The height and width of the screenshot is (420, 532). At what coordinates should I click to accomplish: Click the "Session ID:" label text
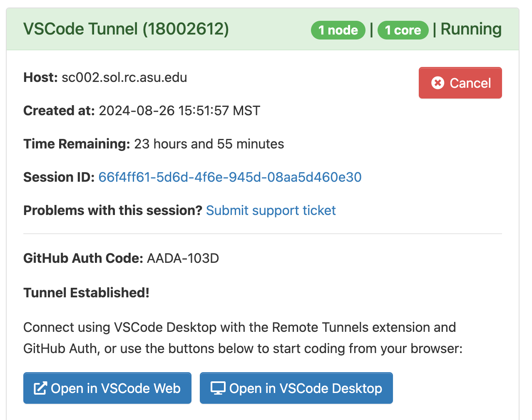(x=59, y=177)
